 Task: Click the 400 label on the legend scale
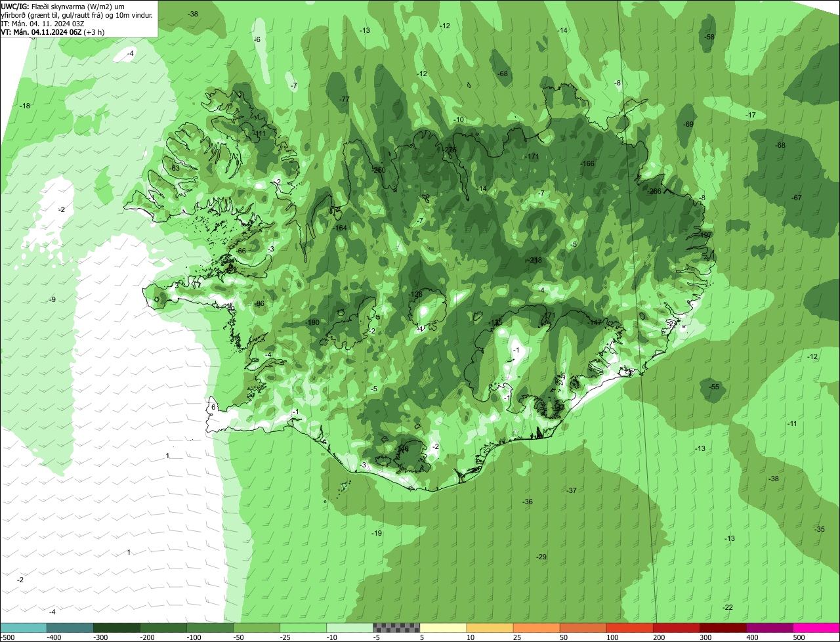pos(752,637)
